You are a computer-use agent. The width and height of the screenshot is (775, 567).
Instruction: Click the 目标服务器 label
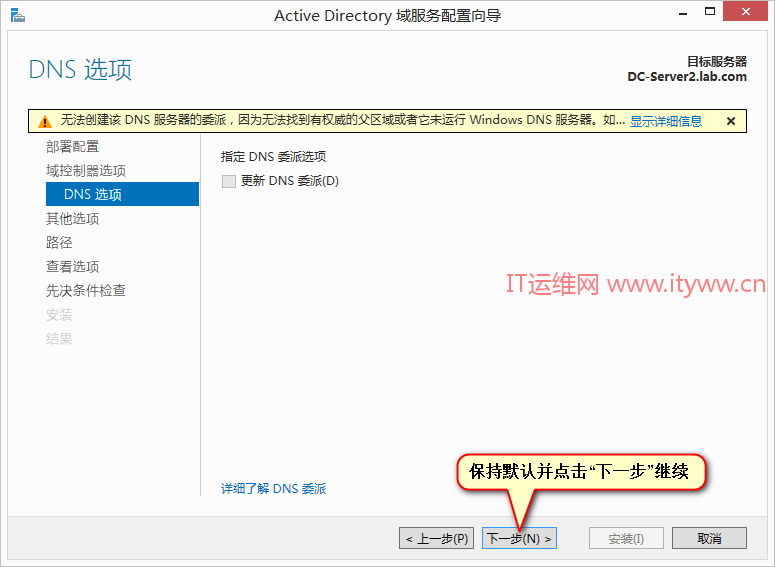coord(717,62)
